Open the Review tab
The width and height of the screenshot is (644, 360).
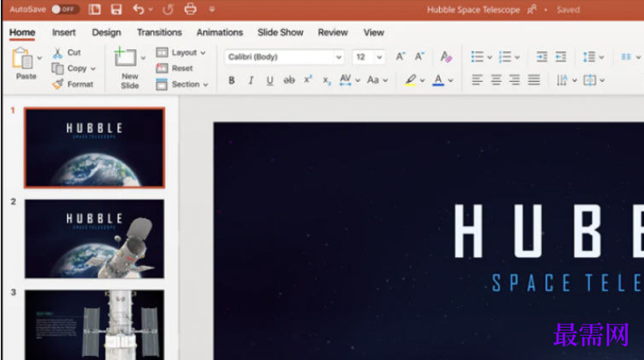click(x=333, y=32)
